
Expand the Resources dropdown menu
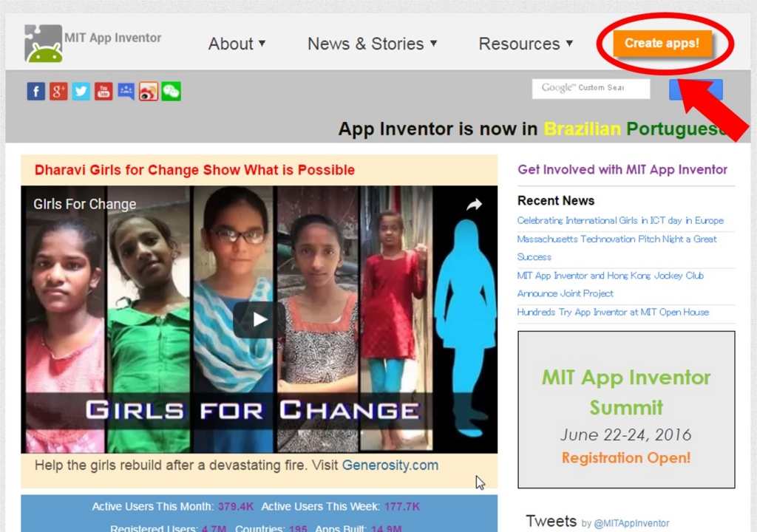pos(526,44)
